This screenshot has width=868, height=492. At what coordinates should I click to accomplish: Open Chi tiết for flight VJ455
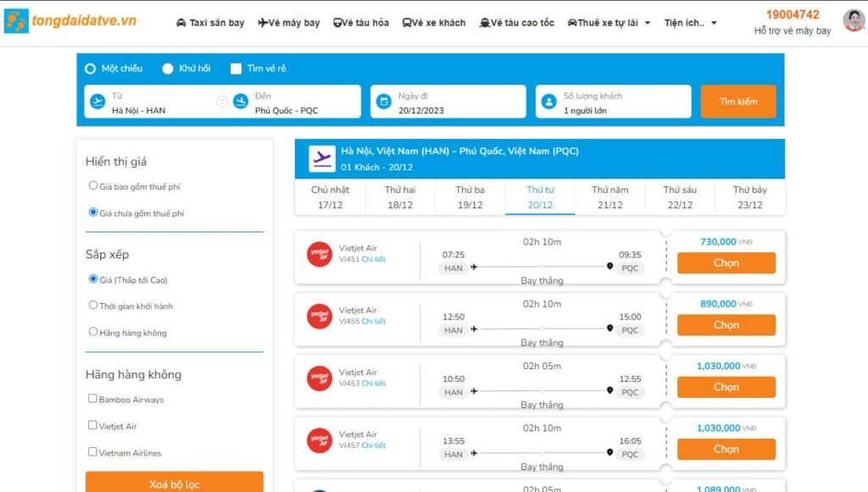point(374,321)
